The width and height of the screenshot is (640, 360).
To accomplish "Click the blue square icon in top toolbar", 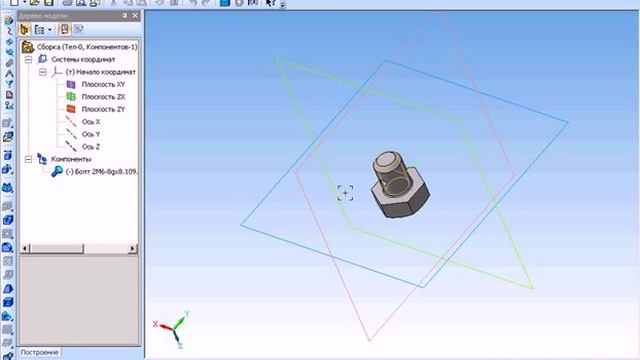I will (224, 3).
